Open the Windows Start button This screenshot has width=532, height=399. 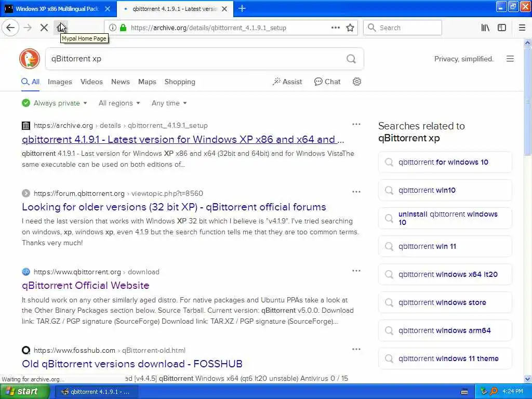pyautogui.click(x=24, y=392)
